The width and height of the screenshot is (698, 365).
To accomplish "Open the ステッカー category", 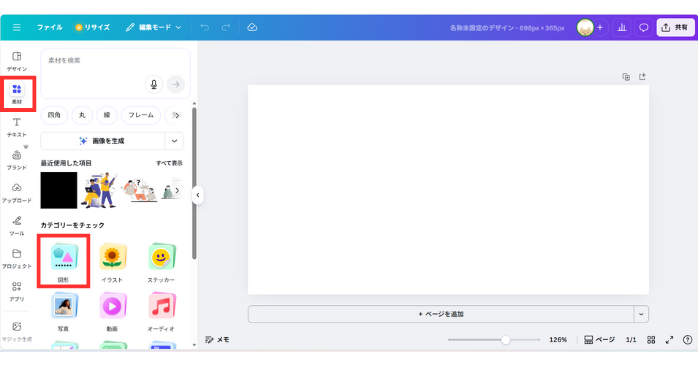I will pyautogui.click(x=161, y=262).
